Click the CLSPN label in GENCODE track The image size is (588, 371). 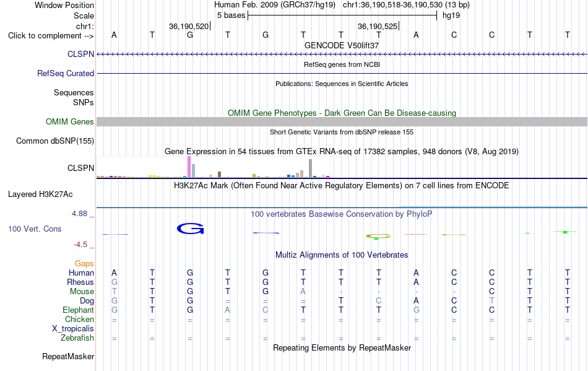(80, 54)
